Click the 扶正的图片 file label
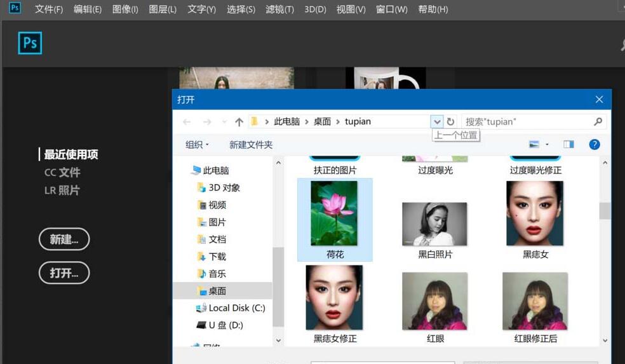This screenshot has height=364, width=625. [335, 170]
